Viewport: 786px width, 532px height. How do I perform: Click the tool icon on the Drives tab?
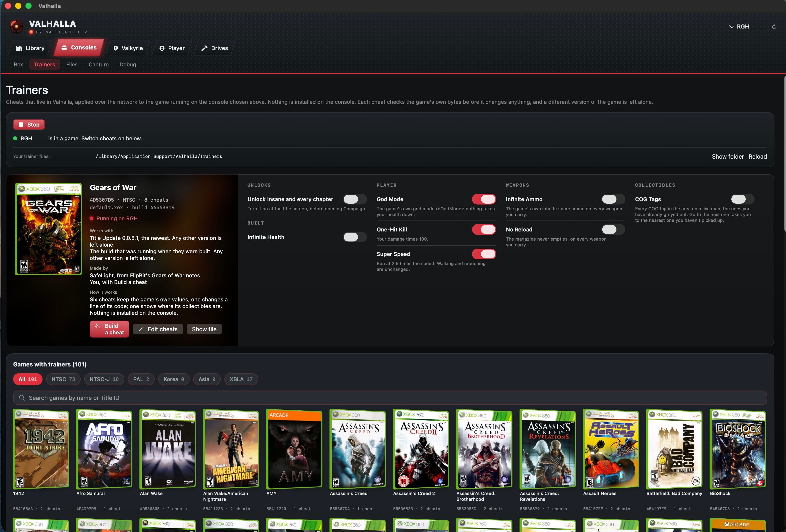pyautogui.click(x=204, y=48)
